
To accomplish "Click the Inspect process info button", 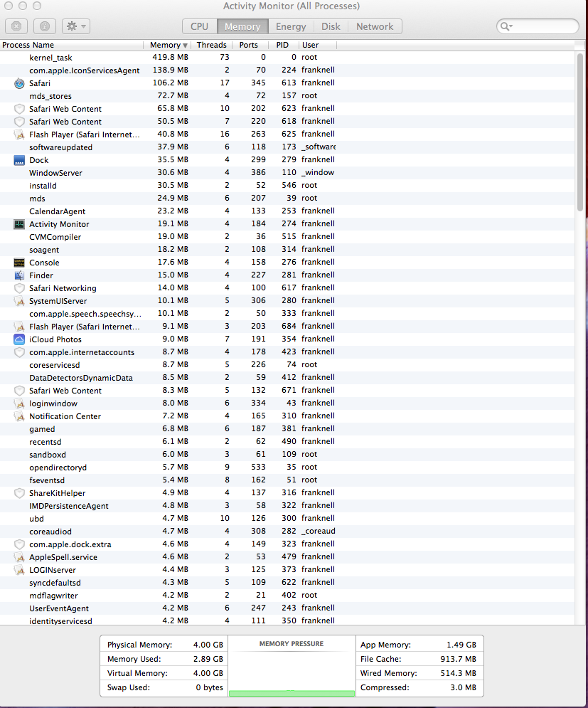I will tap(45, 26).
